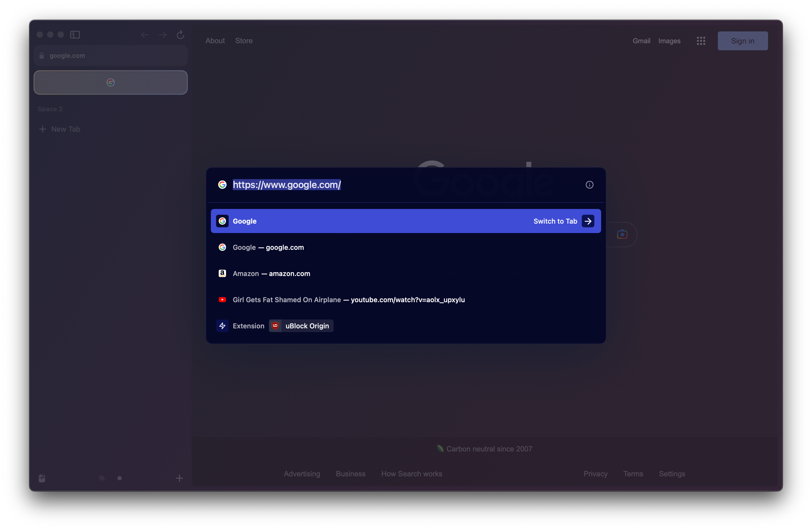
Task: Open the Library box icon in sidebar
Action: tap(42, 478)
